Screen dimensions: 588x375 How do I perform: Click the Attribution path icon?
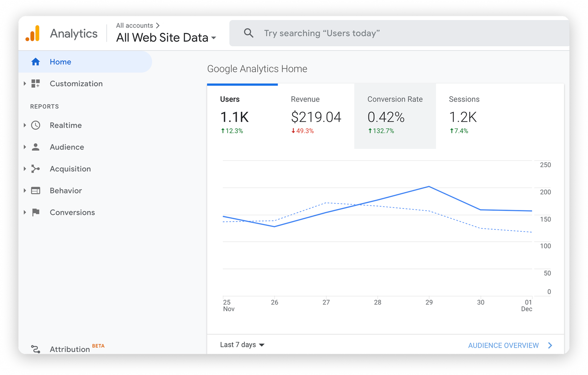(36, 349)
